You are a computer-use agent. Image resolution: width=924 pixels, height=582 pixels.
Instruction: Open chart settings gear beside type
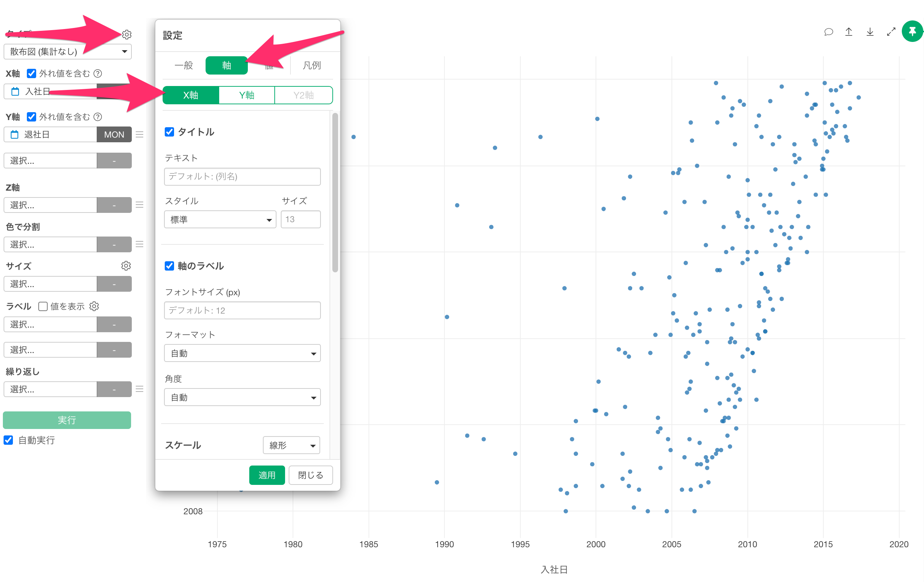click(127, 34)
